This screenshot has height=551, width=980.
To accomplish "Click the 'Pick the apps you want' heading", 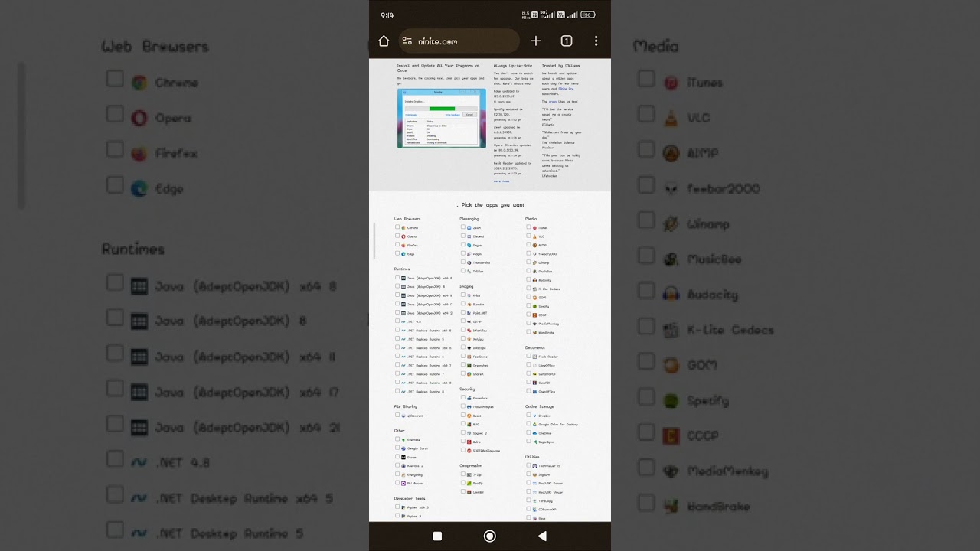I will [x=490, y=205].
